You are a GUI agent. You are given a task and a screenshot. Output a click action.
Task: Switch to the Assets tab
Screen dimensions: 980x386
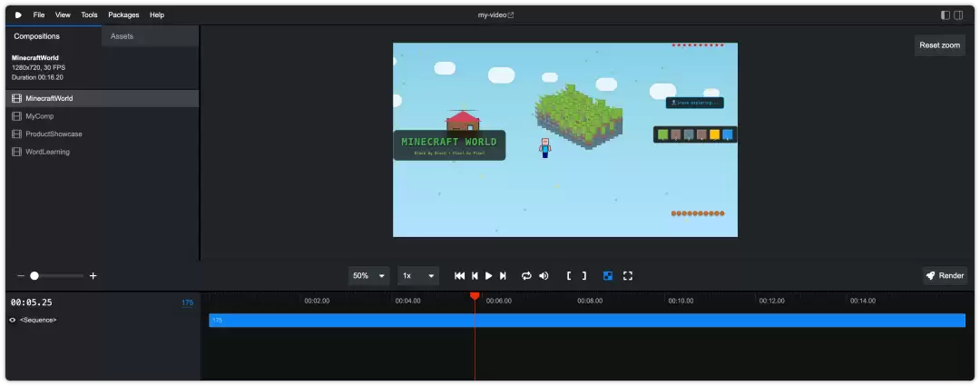click(122, 36)
